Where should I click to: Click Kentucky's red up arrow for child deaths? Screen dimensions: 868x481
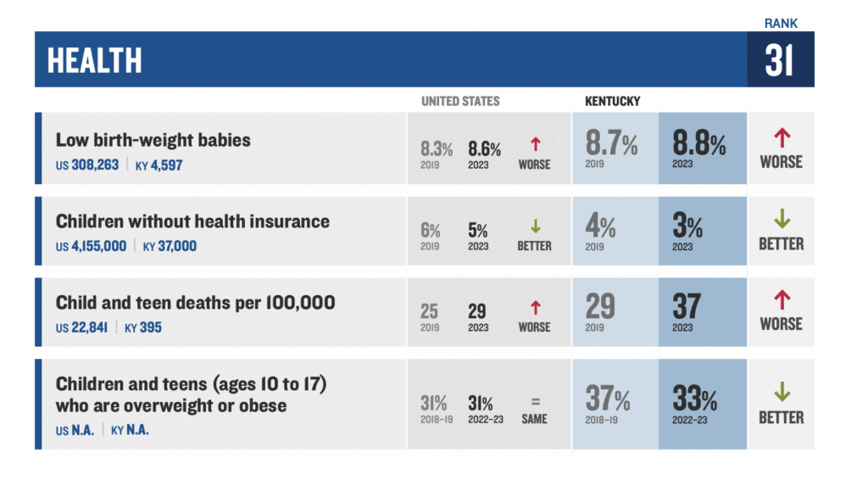[x=781, y=299]
